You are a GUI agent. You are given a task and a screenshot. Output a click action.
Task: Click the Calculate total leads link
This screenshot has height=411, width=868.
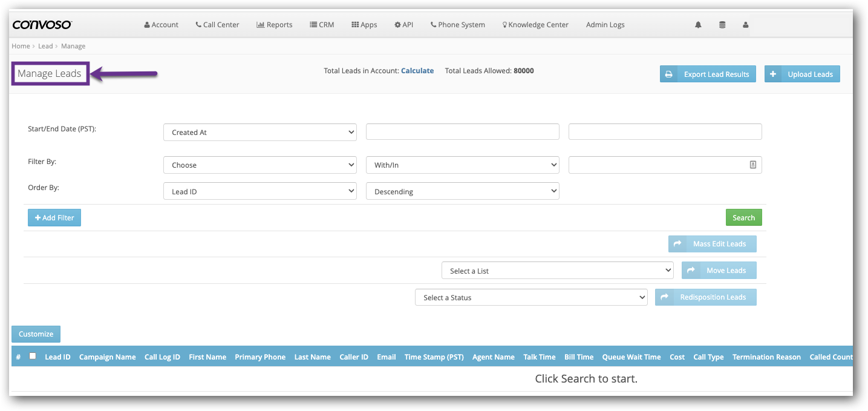pyautogui.click(x=417, y=71)
